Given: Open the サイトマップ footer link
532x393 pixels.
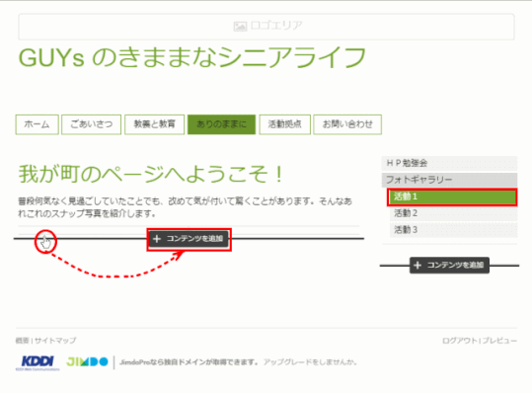Looking at the screenshot, I should pyautogui.click(x=55, y=341).
